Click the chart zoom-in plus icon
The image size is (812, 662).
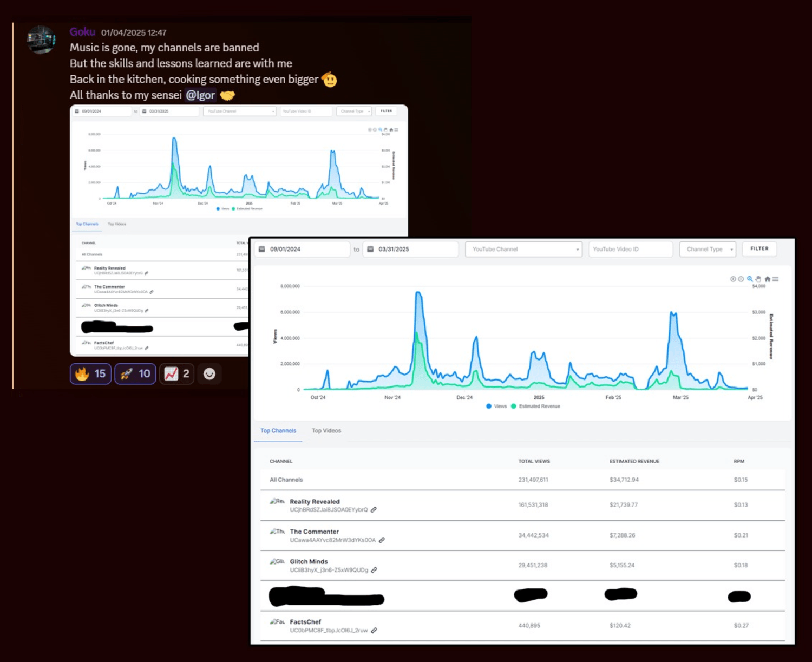click(x=733, y=279)
